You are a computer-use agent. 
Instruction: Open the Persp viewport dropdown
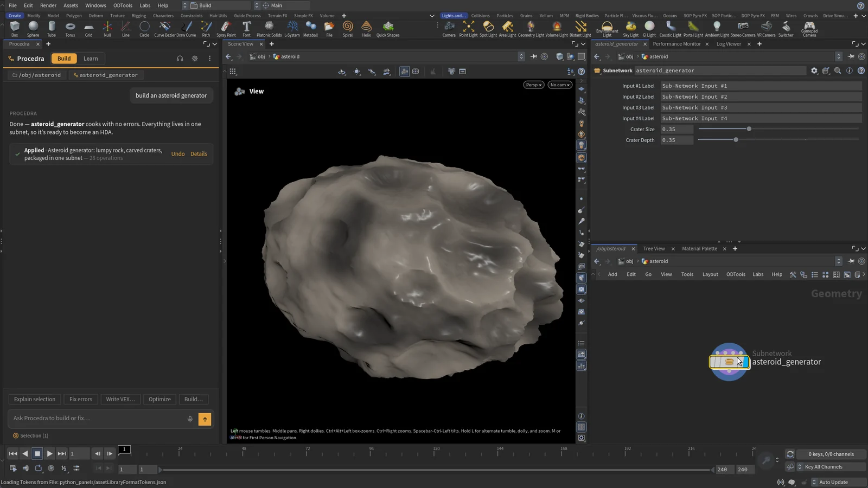[x=534, y=85]
